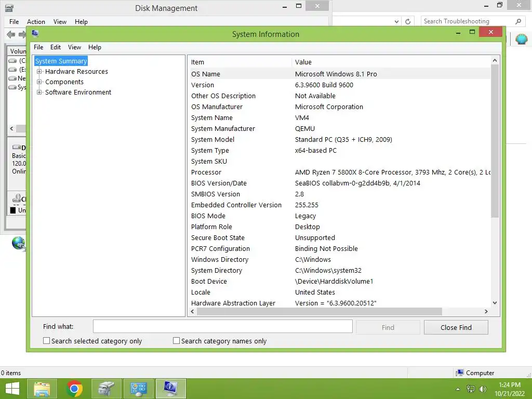Expand the Hardware Resources node

coord(39,72)
